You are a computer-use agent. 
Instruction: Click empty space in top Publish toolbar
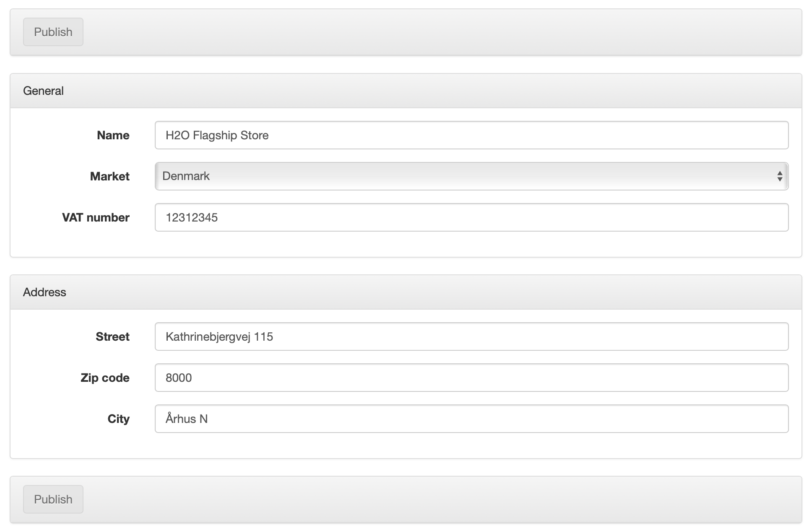pyautogui.click(x=419, y=32)
